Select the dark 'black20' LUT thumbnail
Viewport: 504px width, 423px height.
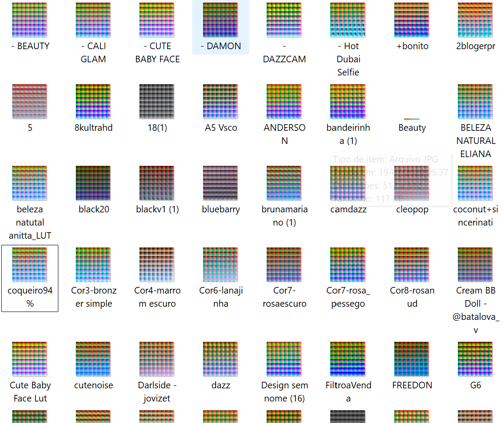(x=93, y=183)
